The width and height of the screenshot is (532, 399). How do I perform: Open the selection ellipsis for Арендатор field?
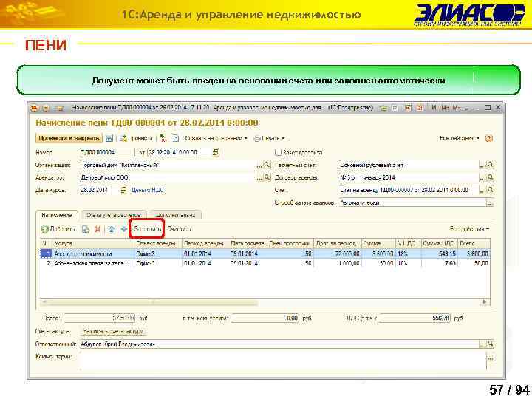pos(259,178)
